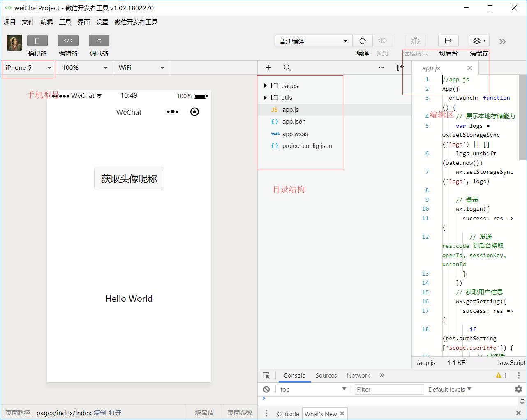Select app.js in the file tree

pos(335,110)
